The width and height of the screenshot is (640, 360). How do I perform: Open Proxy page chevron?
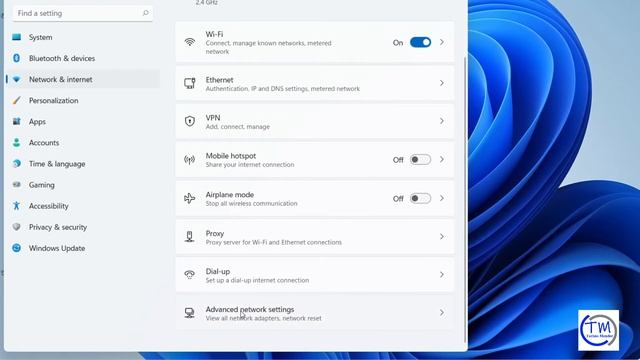click(x=442, y=237)
